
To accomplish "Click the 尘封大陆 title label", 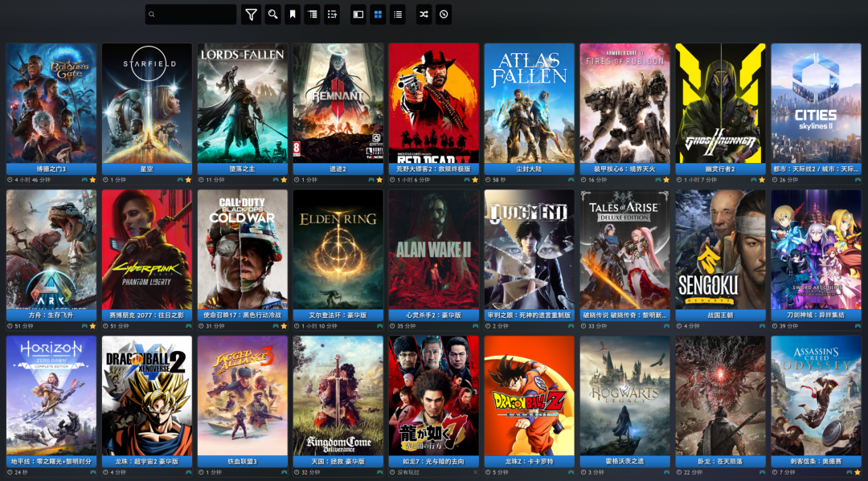I will tap(529, 169).
